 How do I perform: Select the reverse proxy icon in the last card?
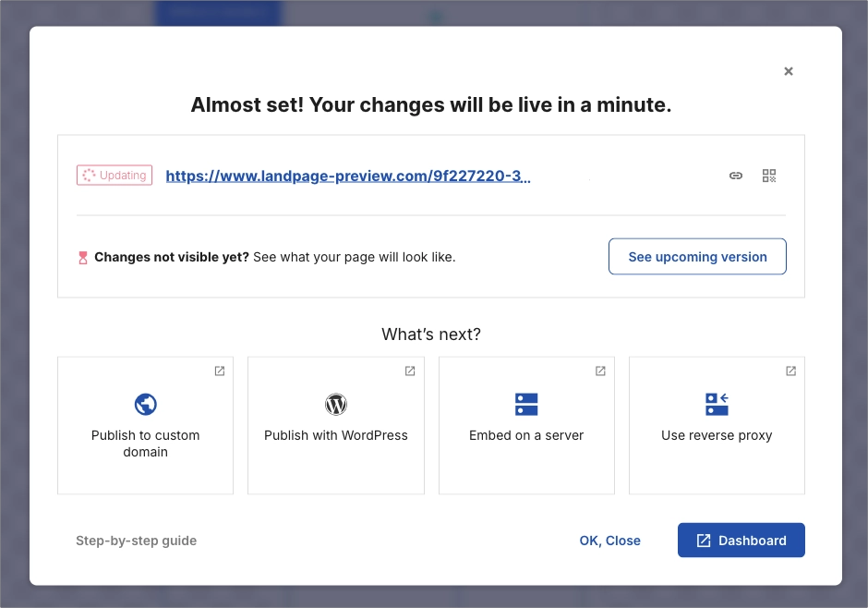[717, 404]
